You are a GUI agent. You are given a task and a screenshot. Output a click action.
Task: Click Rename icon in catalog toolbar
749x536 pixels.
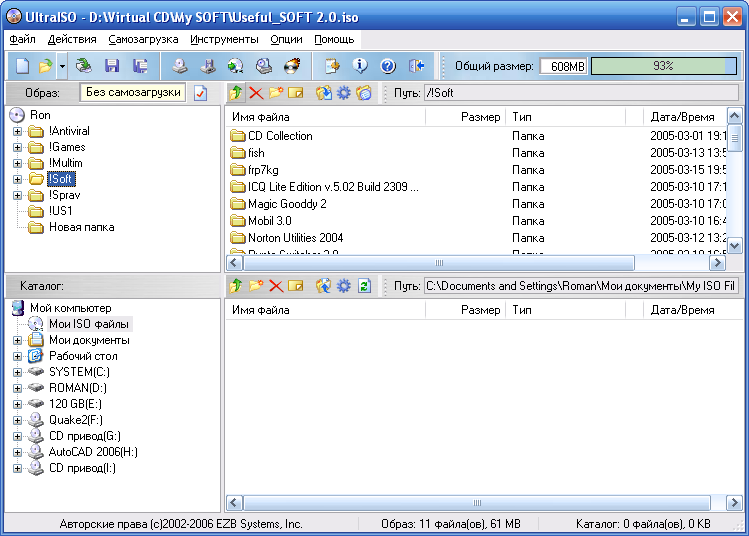click(x=296, y=286)
